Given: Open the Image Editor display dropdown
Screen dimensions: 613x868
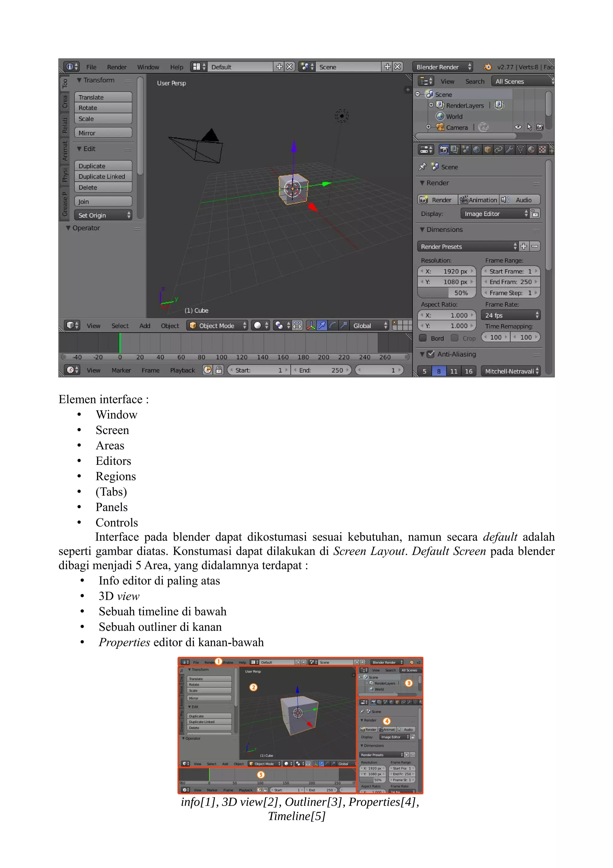Looking at the screenshot, I should [x=494, y=214].
